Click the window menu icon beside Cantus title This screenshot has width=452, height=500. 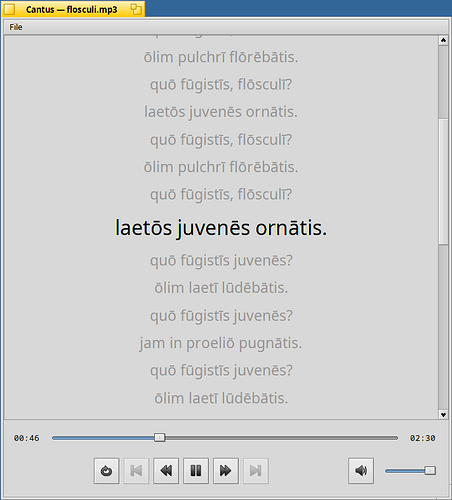(9, 9)
